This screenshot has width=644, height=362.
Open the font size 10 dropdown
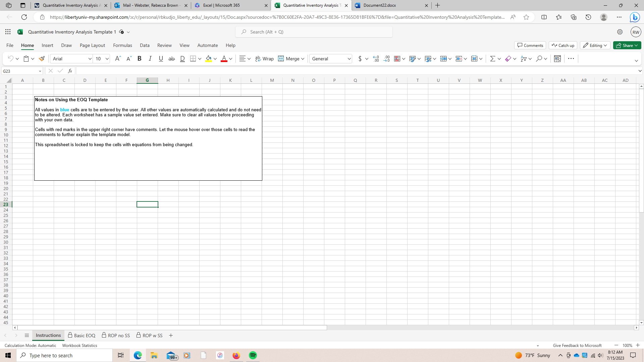coord(107,59)
